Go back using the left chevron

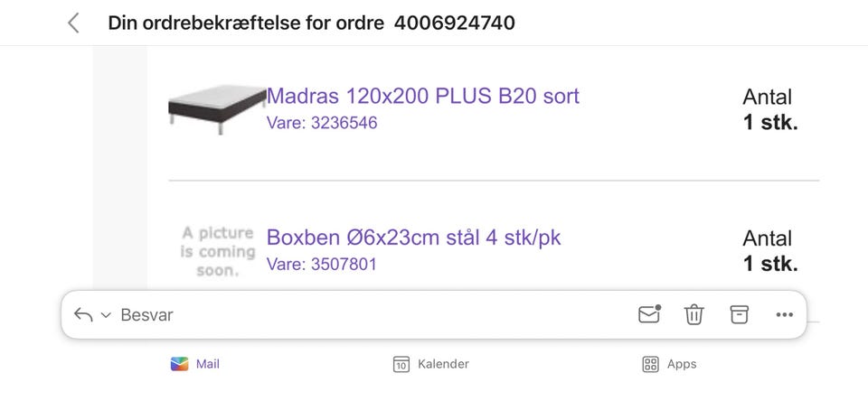click(x=73, y=23)
